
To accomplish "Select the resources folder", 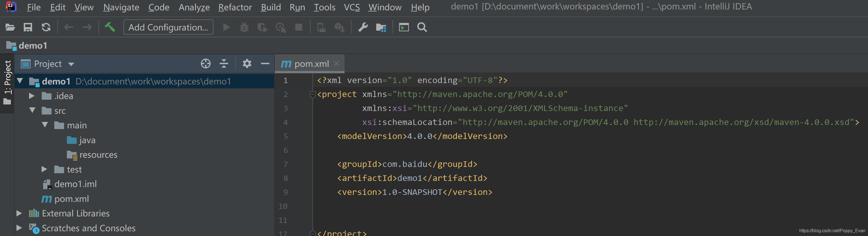I will coord(92,155).
